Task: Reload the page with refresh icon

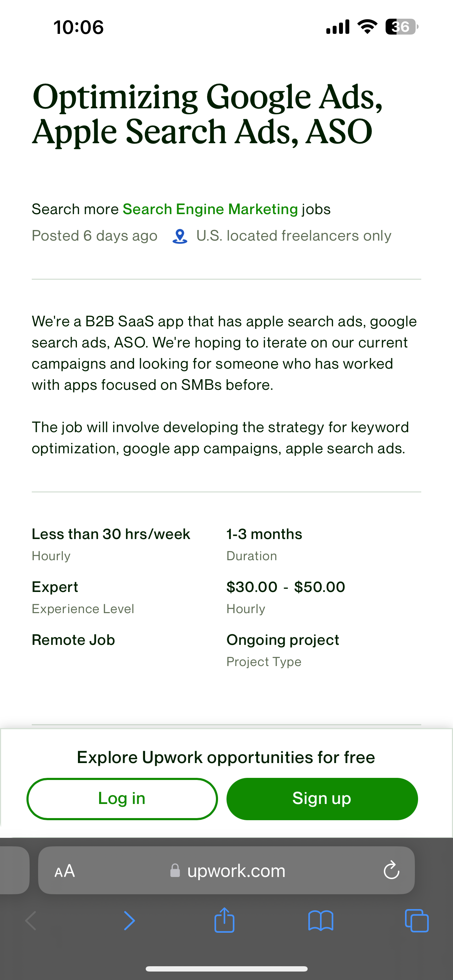Action: tap(391, 870)
